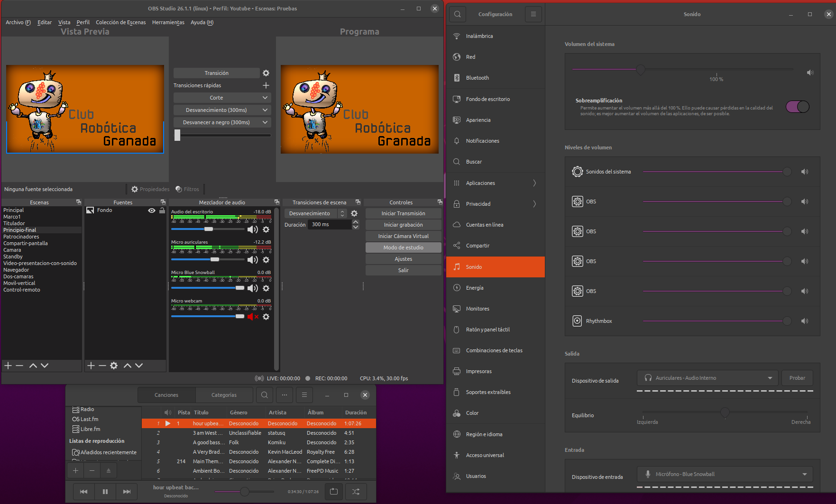Remove the selected scene with minus icon
The width and height of the screenshot is (836, 504).
tap(19, 366)
